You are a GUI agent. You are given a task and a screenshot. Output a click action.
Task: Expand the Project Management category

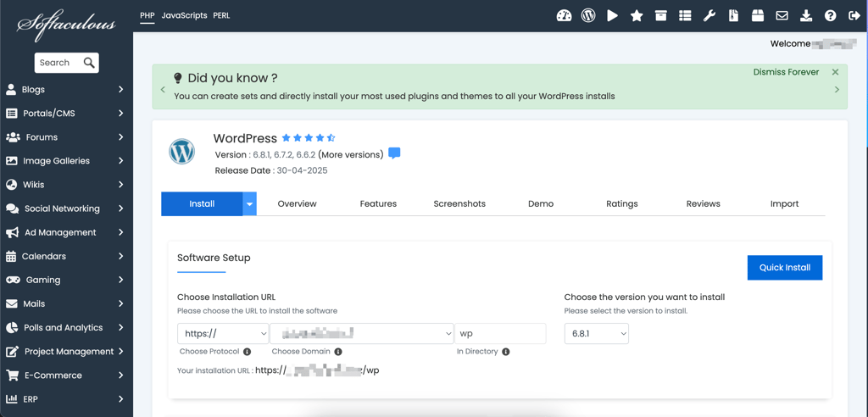[66, 352]
